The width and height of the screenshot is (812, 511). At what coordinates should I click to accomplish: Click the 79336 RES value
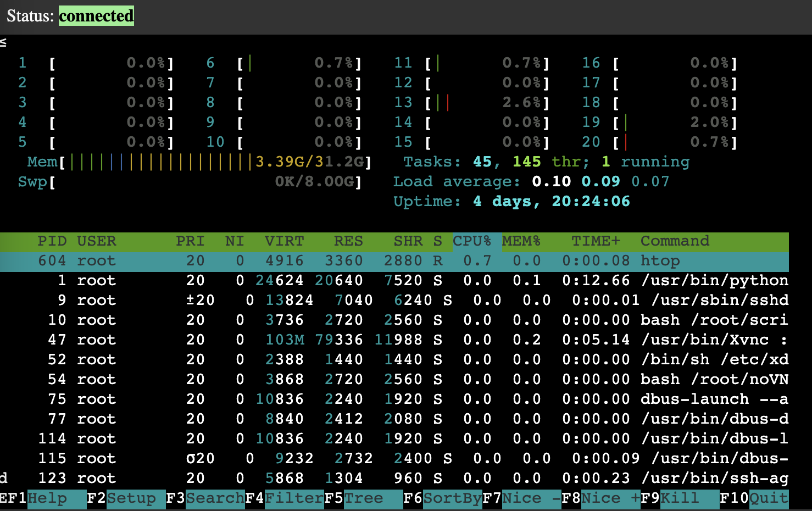coord(339,340)
